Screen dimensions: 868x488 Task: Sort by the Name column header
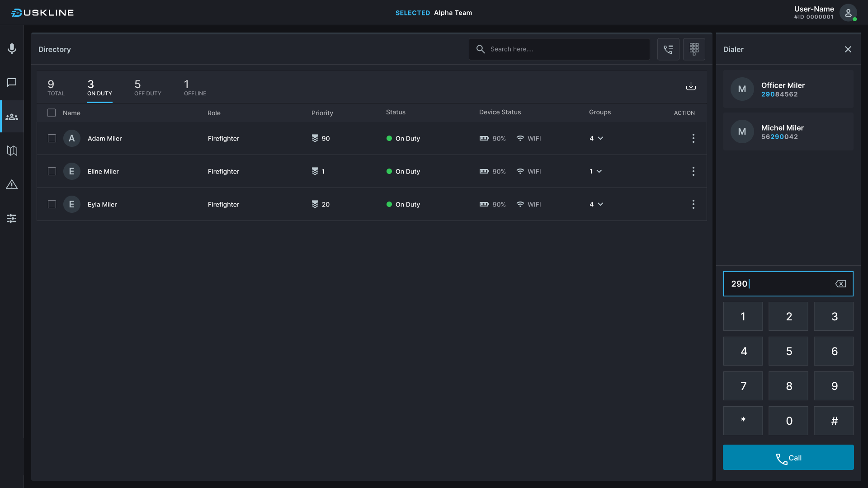point(71,113)
